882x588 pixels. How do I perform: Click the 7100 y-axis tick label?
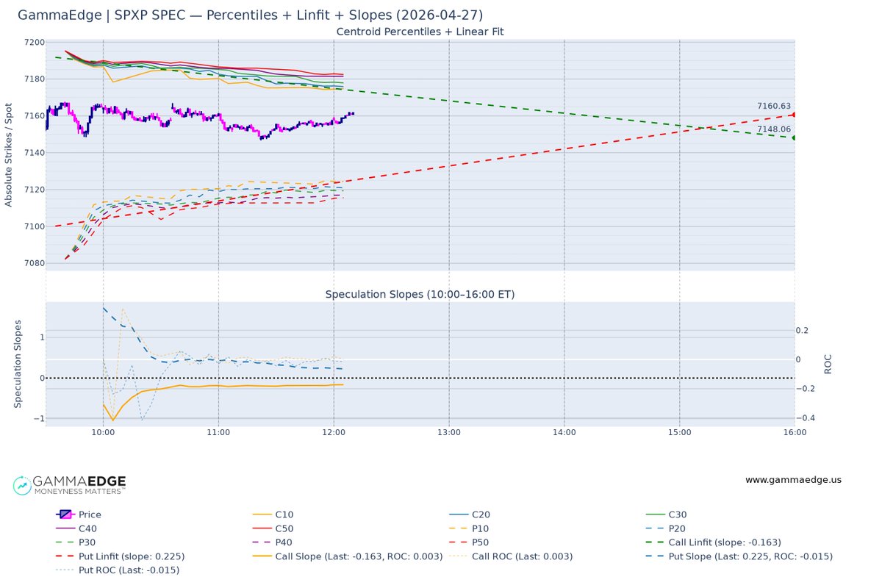(x=34, y=226)
